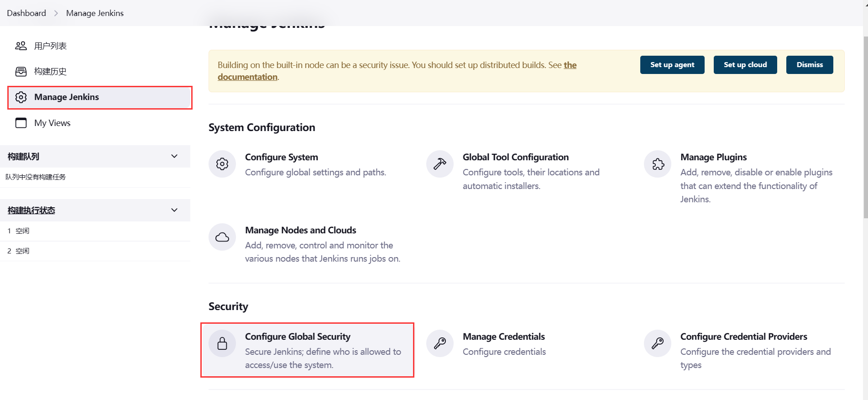Open the Dashboard breadcrumb item
868x400 pixels.
point(26,13)
